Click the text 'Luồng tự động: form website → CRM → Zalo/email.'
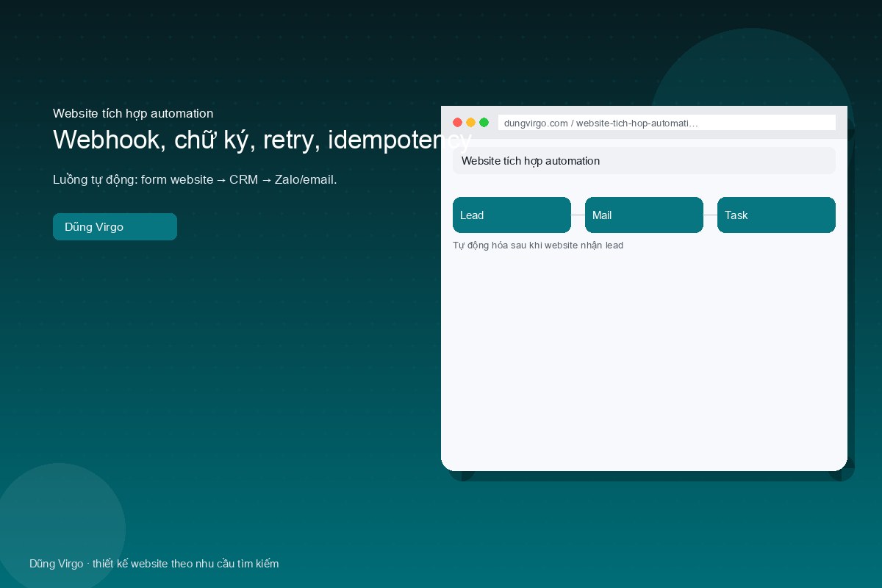Viewport: 882px width, 588px height. [x=195, y=180]
